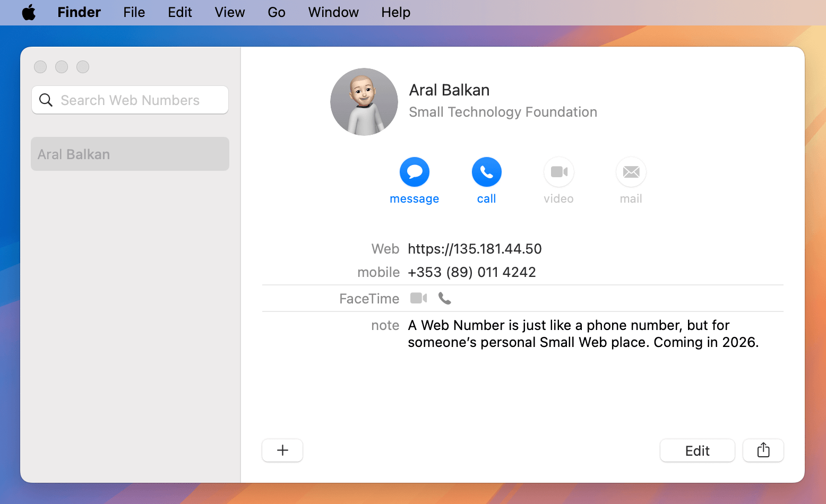The height and width of the screenshot is (504, 826).
Task: Click Aral Balkan's memoji avatar
Action: pos(364,102)
